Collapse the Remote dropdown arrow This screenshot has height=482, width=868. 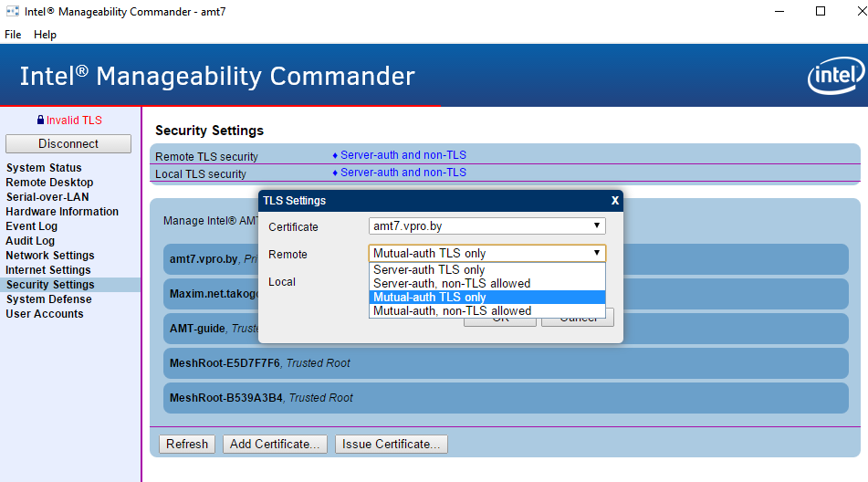pyautogui.click(x=597, y=253)
